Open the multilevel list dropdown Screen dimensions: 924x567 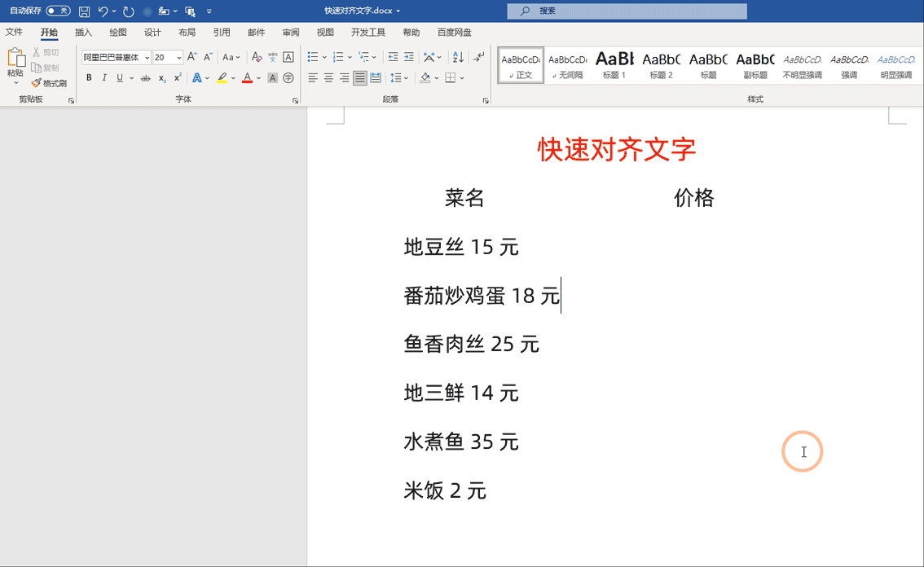374,58
